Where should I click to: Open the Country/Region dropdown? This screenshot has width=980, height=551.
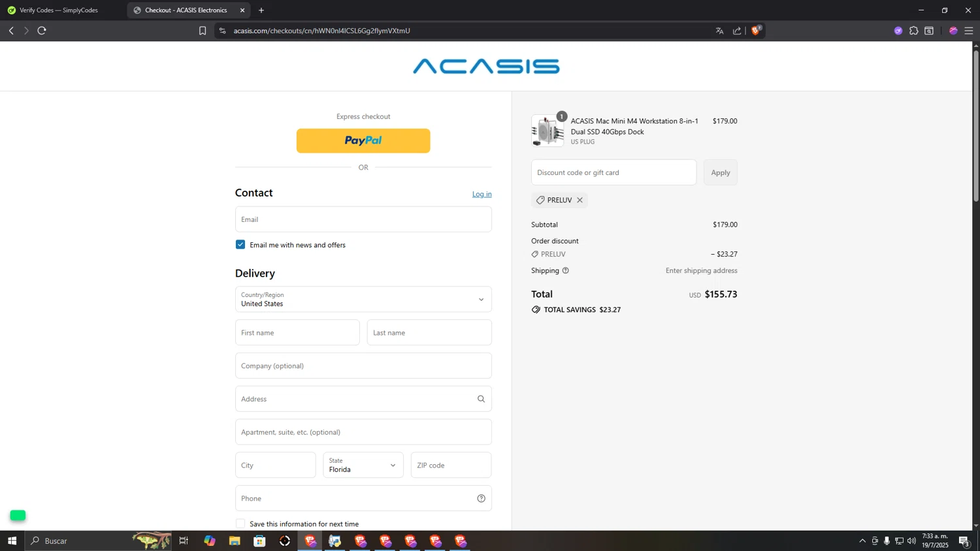[x=363, y=299]
